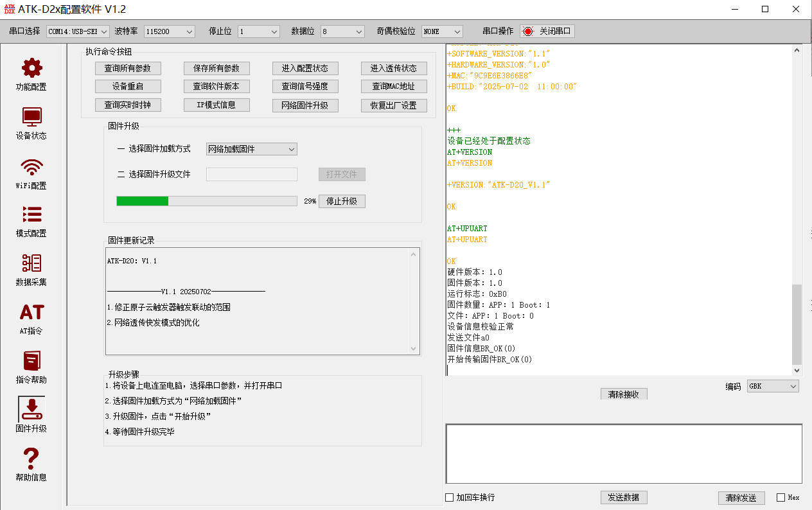
Task: Open the 固件加载方式 dropdown
Action: click(251, 149)
